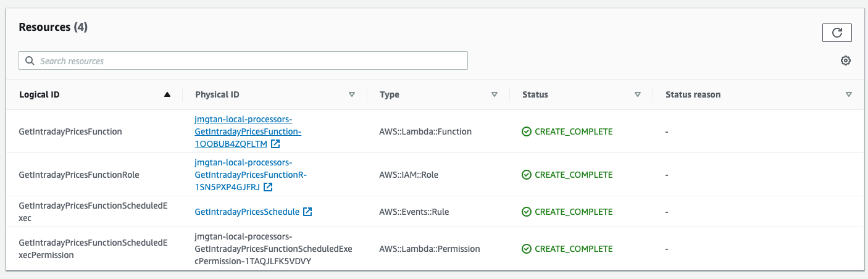Open the GetIntradayPricesSchedule link

[247, 212]
